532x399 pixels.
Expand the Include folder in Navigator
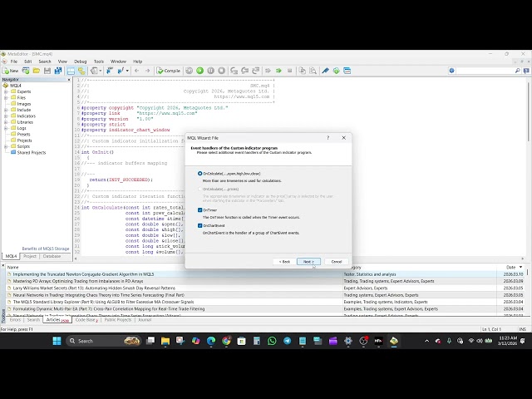[6, 110]
